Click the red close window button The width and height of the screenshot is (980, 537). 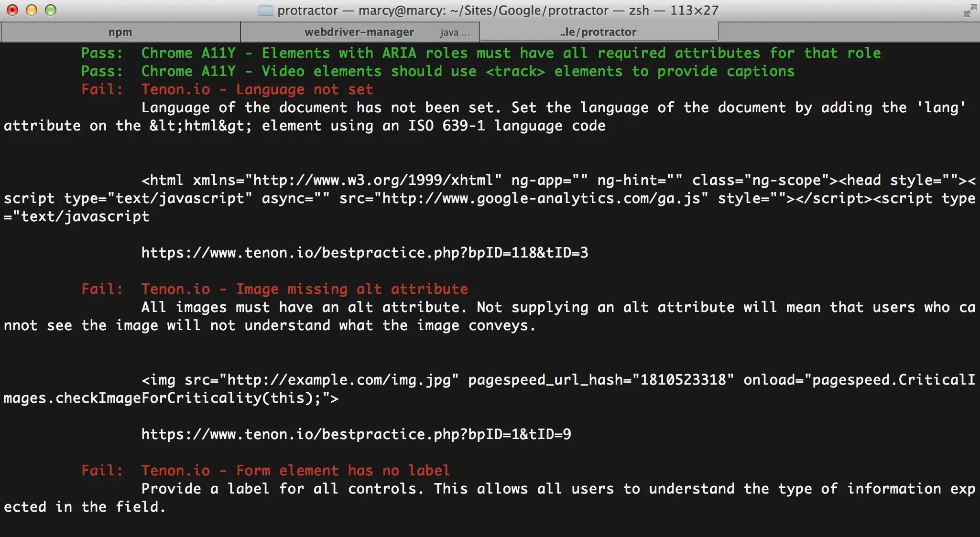coord(12,10)
